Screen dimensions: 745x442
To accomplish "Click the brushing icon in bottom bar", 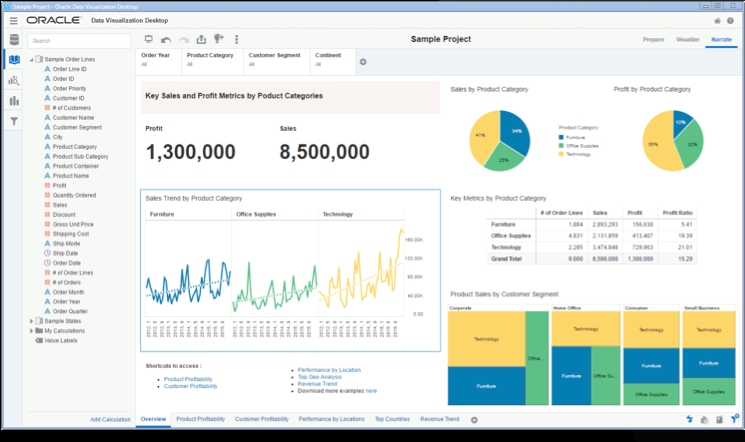I will point(704,419).
